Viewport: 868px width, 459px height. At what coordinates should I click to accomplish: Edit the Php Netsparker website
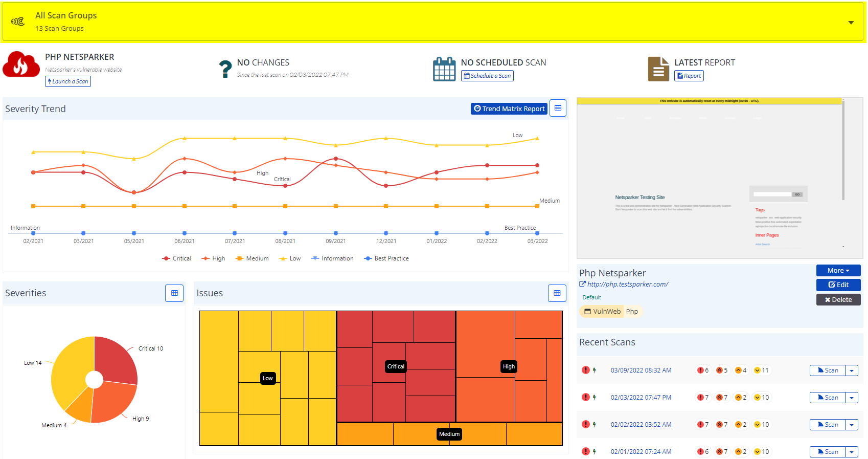coord(838,285)
